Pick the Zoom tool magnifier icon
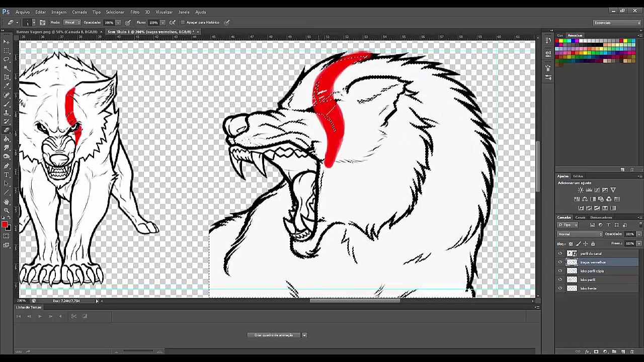The height and width of the screenshot is (362, 644). click(x=7, y=210)
